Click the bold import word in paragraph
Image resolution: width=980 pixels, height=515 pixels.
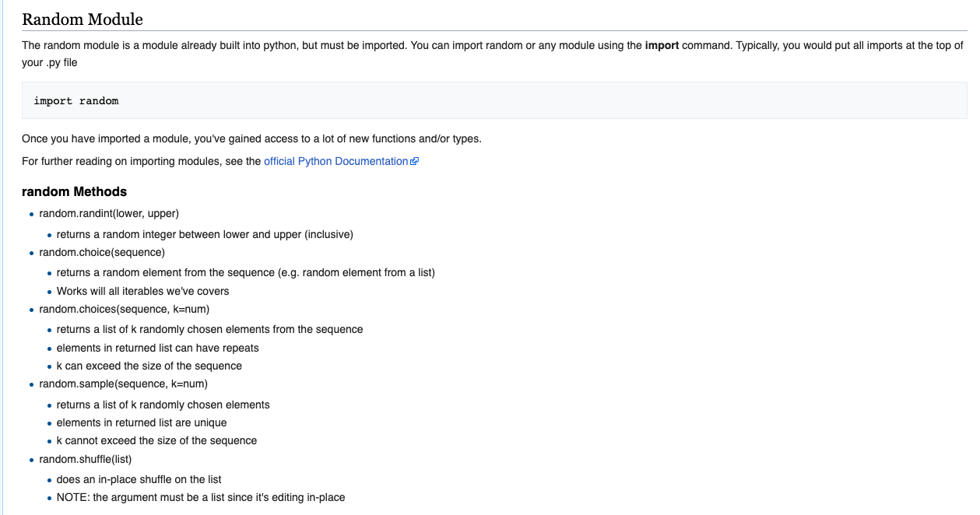pyautogui.click(x=662, y=45)
